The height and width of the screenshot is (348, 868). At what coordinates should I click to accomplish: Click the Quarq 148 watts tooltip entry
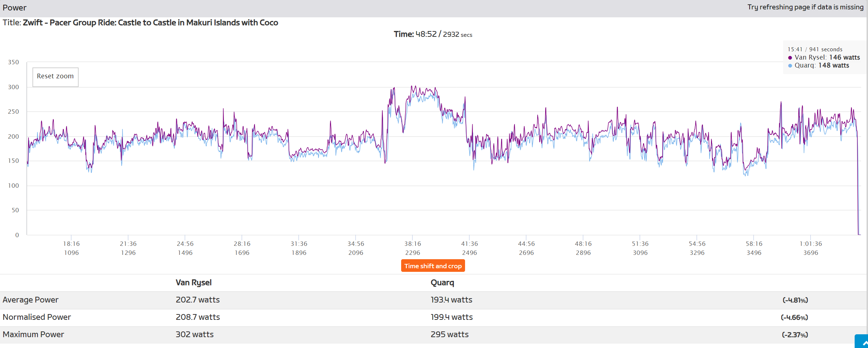coord(819,65)
